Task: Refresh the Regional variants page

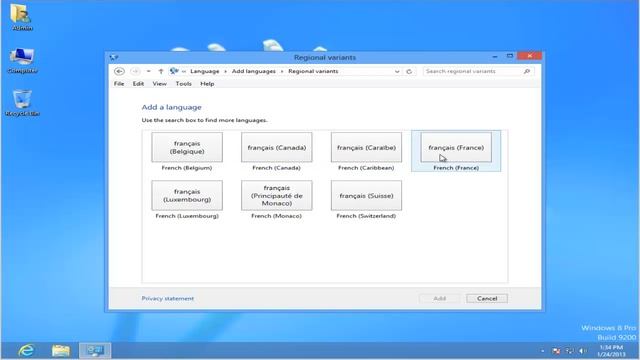Action: click(x=409, y=71)
